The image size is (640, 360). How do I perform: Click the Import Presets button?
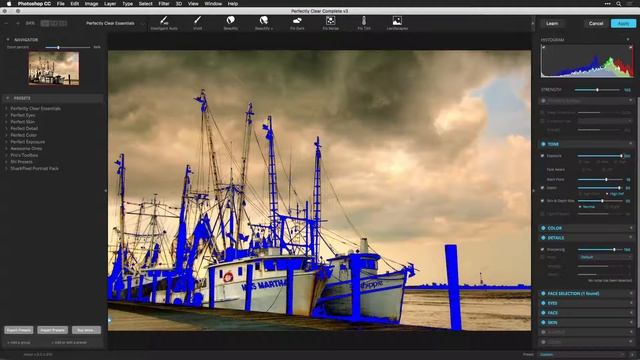tap(53, 330)
